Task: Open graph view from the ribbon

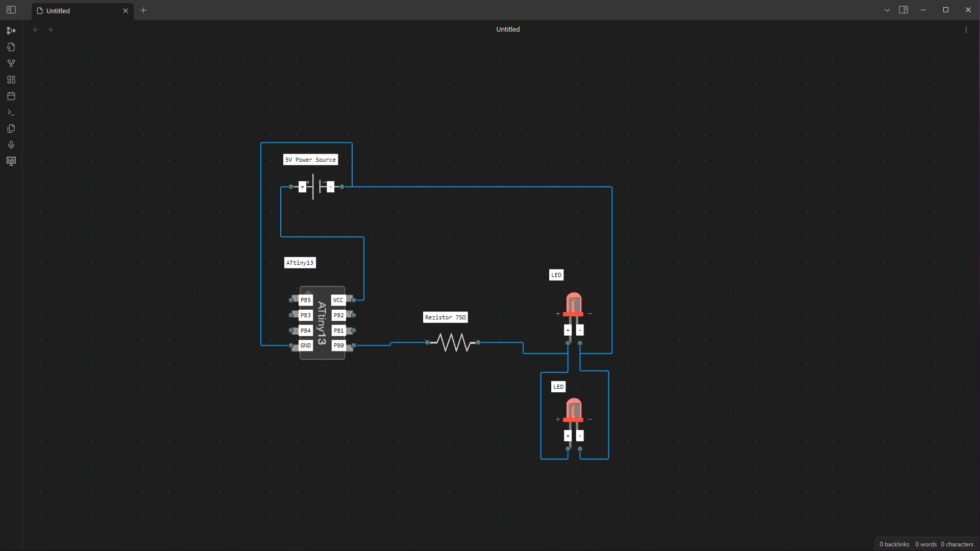Action: pos(11,63)
